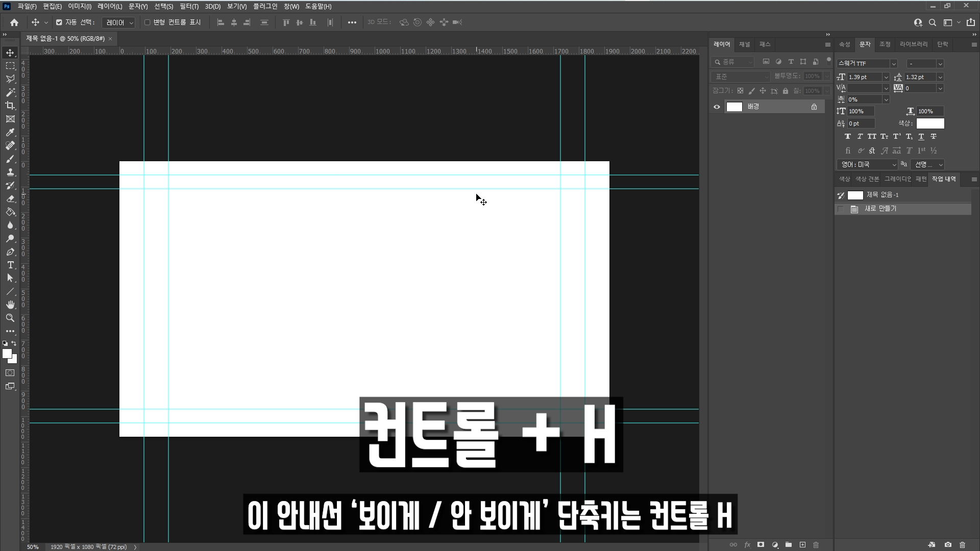Select the Pen tool
Image resolution: width=980 pixels, height=551 pixels.
click(x=10, y=252)
